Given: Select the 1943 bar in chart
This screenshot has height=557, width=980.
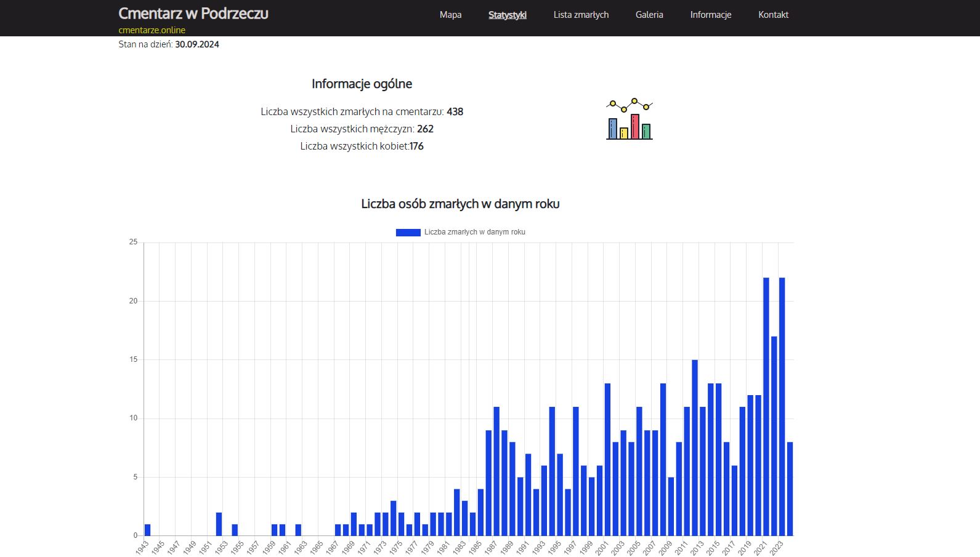Looking at the screenshot, I should pyautogui.click(x=147, y=530).
